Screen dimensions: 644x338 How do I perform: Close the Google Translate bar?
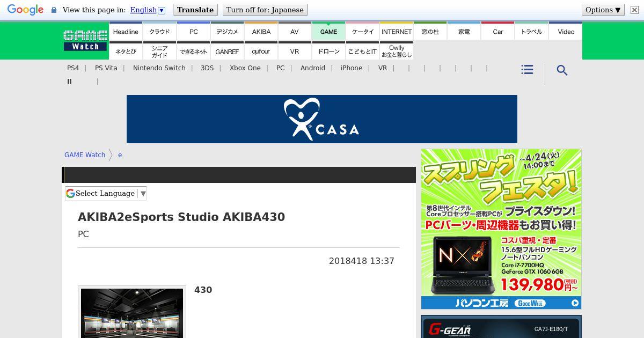[x=634, y=10]
